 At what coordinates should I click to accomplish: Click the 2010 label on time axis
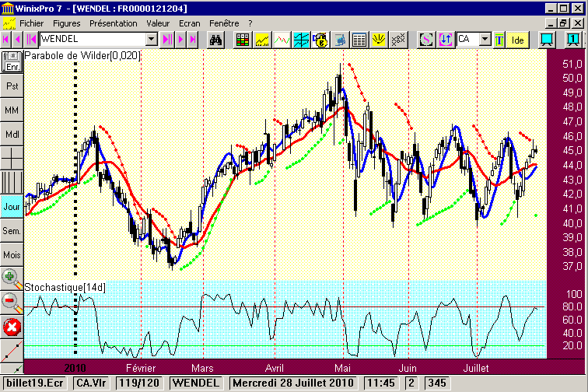click(75, 368)
